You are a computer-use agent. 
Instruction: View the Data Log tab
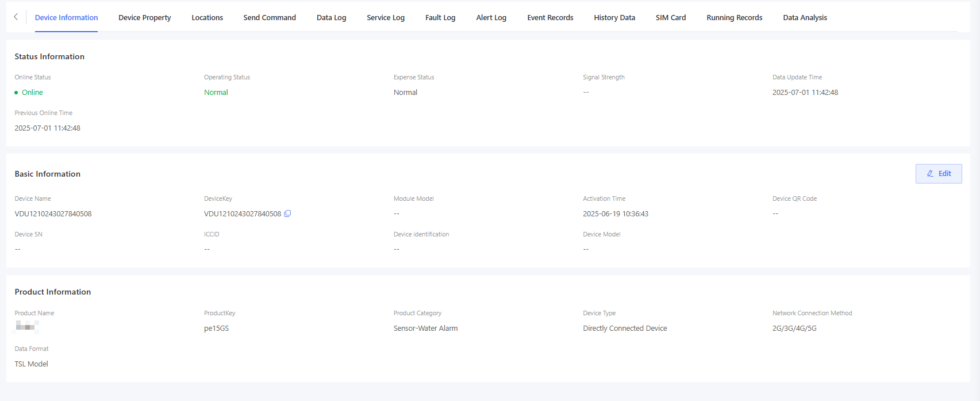point(331,18)
